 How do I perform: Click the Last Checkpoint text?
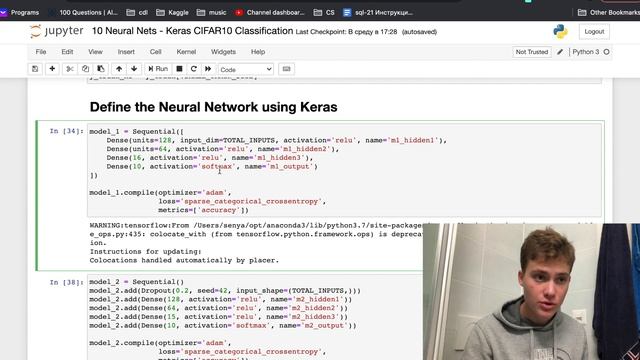click(x=346, y=32)
